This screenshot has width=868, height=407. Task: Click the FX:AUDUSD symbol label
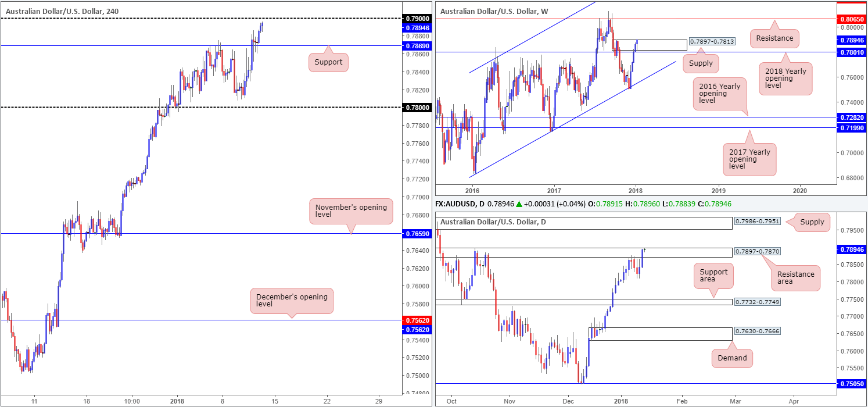(457, 204)
